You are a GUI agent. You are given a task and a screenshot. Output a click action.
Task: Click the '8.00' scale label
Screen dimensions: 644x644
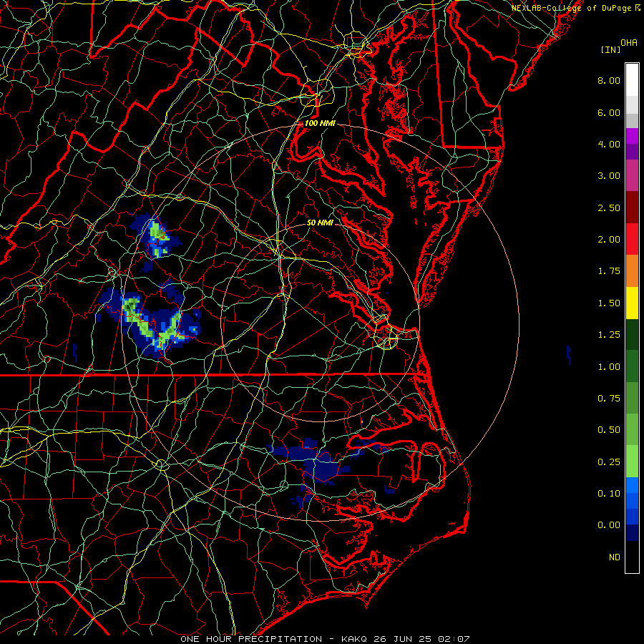coord(609,80)
